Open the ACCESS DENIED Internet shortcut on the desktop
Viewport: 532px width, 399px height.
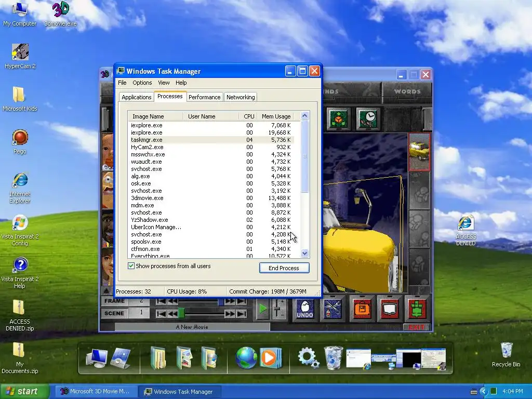pos(465,231)
